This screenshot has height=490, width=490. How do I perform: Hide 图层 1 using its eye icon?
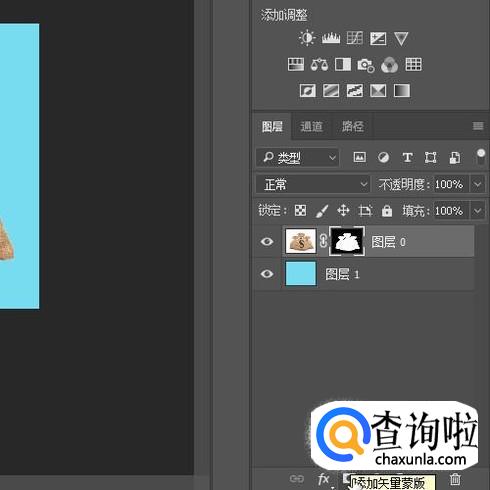click(x=267, y=274)
